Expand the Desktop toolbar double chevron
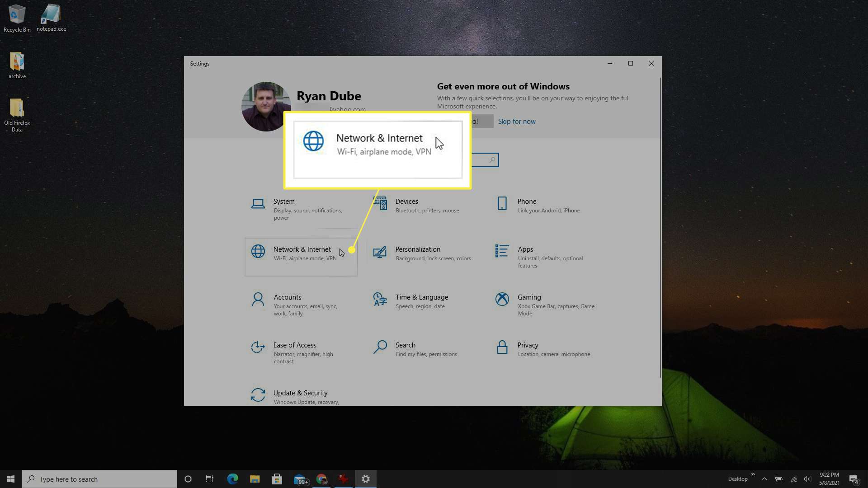Image resolution: width=868 pixels, height=488 pixels. pos(753,474)
